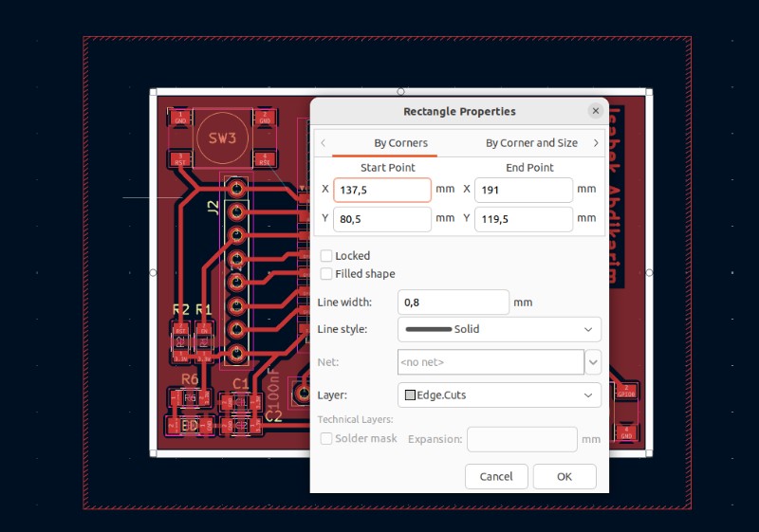
Task: Click the Edge.Cuts layer color swatch
Action: [x=410, y=395]
